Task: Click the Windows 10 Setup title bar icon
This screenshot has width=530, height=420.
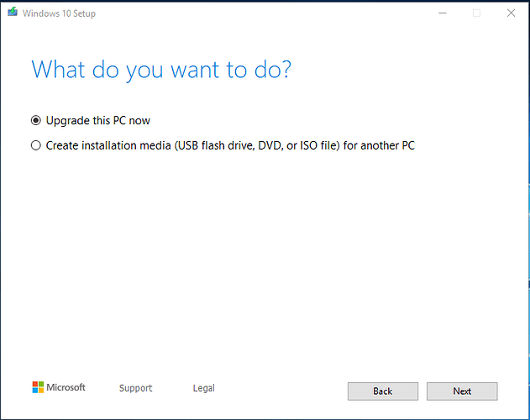Action: (13, 13)
